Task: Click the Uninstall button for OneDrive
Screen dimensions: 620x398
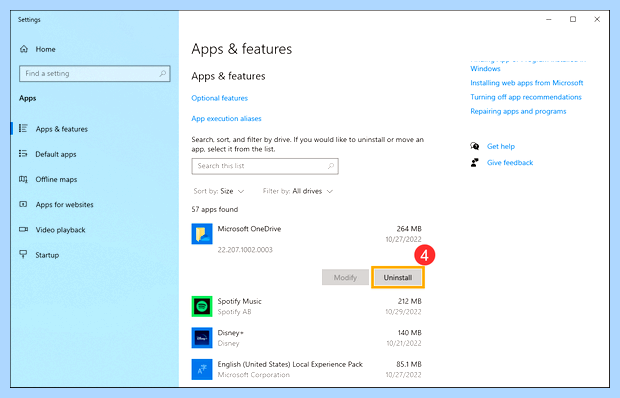Action: tap(398, 277)
